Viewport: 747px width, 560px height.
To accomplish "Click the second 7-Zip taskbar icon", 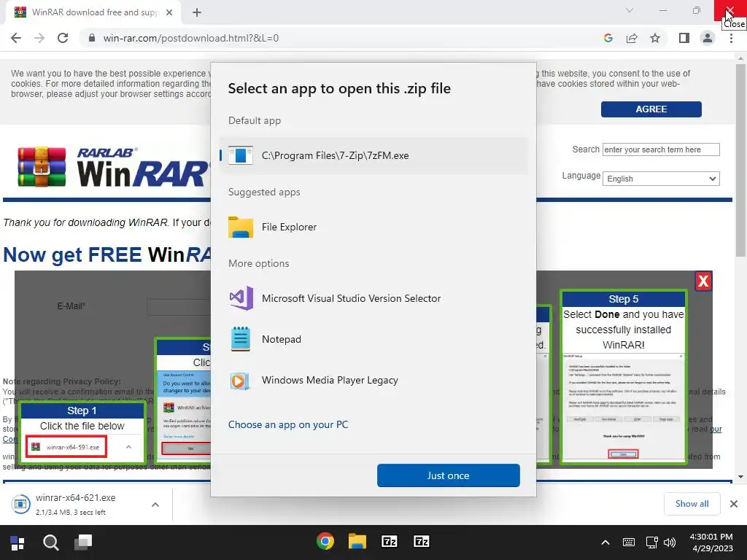I will tap(422, 542).
